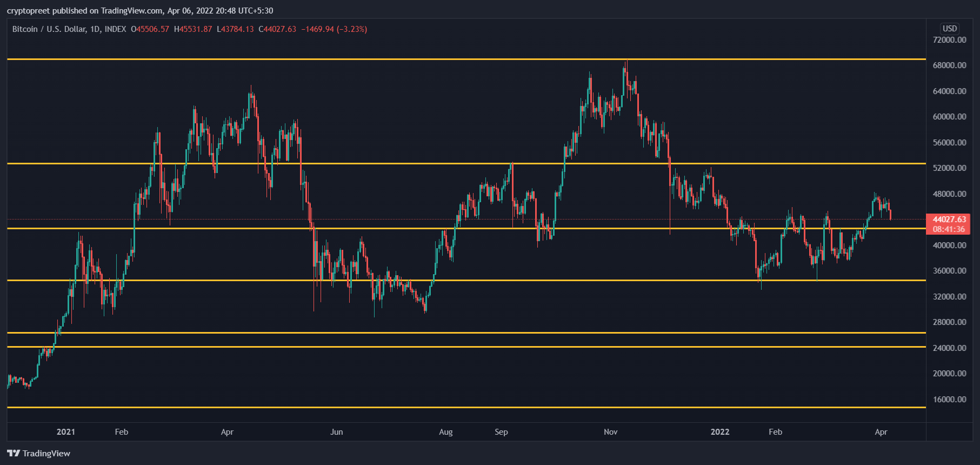Click the TradingView logo at bottom left
Viewport: 980px width, 465px height.
click(x=38, y=453)
